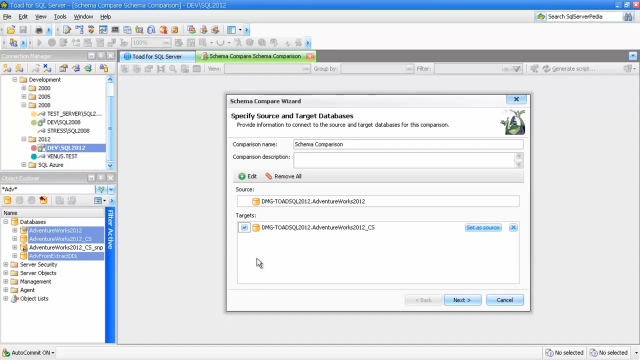Open the Help menu
640x360 pixels.
tap(105, 17)
